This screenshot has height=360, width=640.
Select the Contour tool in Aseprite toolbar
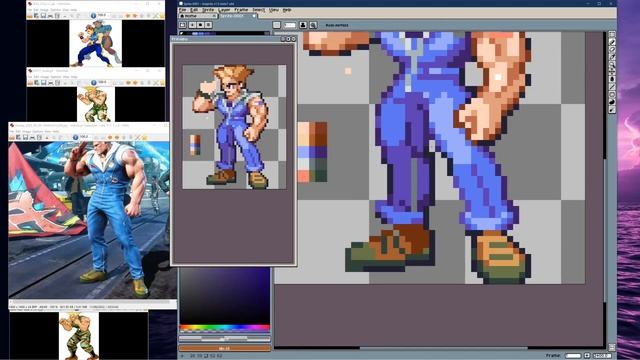612,102
